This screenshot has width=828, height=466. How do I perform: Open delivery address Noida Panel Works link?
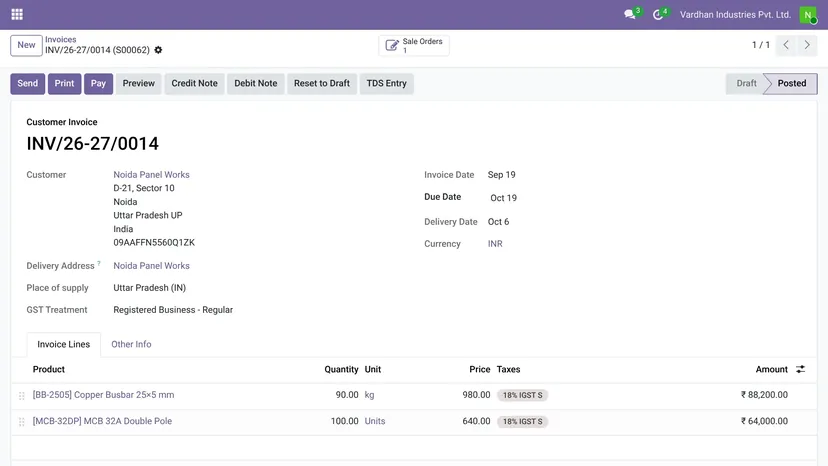coord(152,266)
